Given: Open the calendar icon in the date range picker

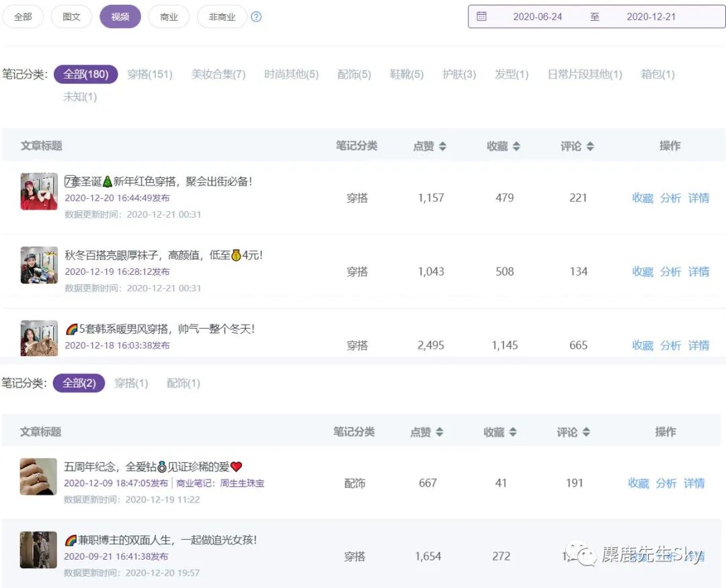Looking at the screenshot, I should coord(481,17).
